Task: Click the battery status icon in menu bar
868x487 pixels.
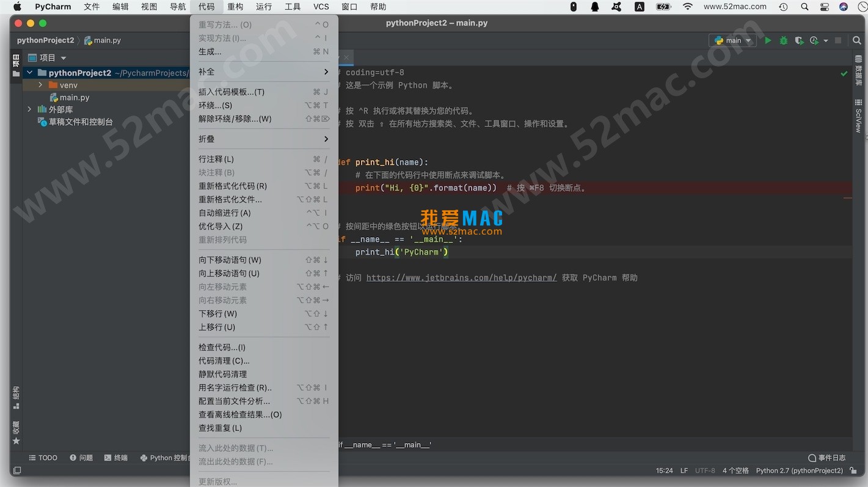Action: [663, 7]
